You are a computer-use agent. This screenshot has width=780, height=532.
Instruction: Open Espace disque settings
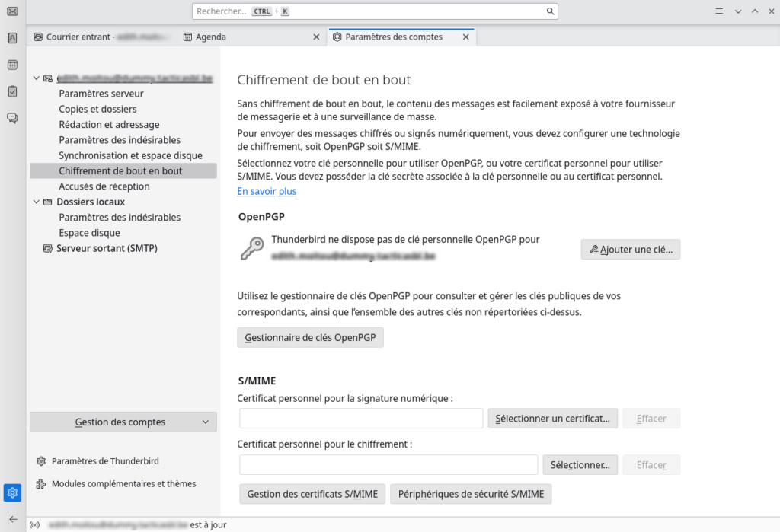coord(89,233)
